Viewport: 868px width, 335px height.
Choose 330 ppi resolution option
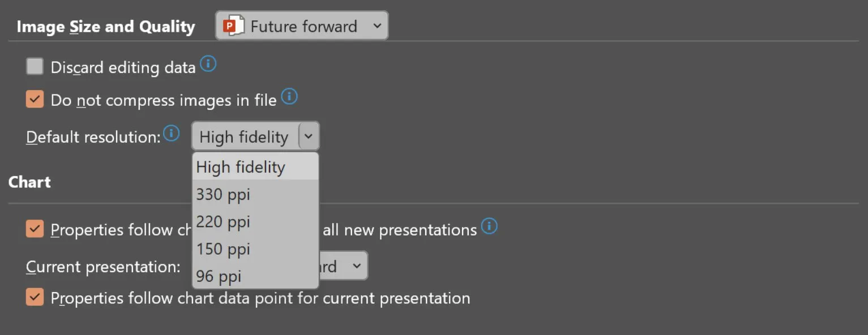(x=223, y=195)
